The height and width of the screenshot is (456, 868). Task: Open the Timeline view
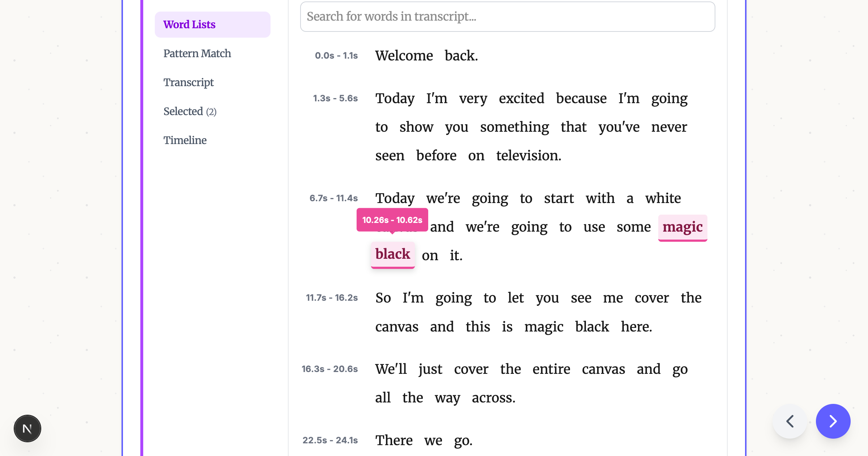coord(185,140)
